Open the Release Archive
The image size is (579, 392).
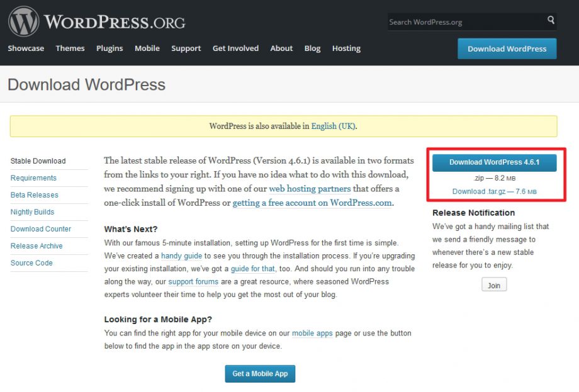coord(36,245)
